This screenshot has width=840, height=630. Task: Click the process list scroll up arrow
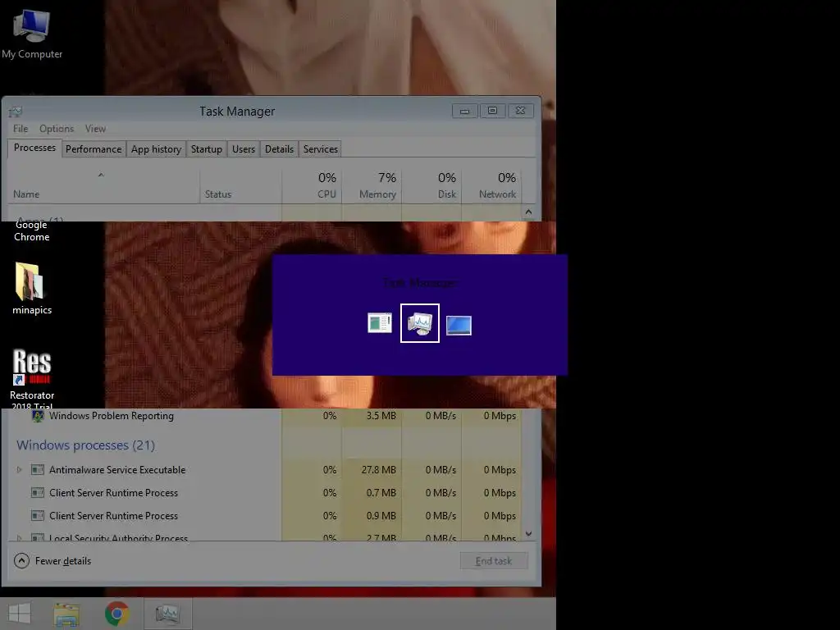point(529,212)
